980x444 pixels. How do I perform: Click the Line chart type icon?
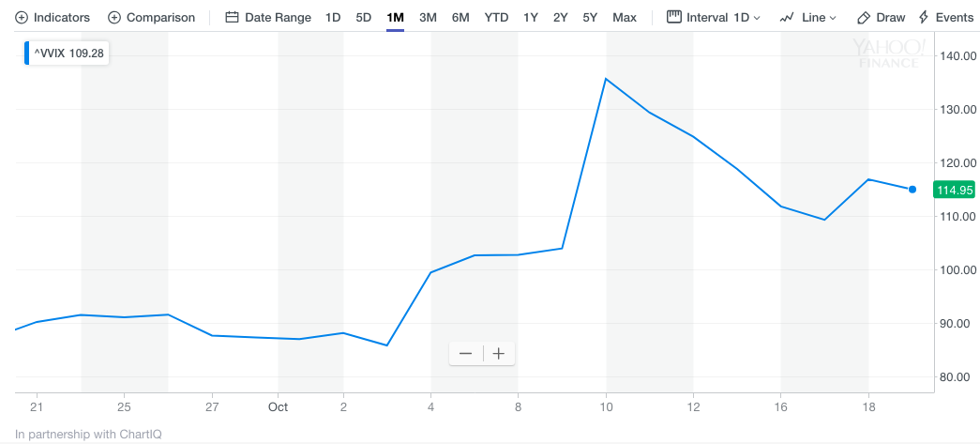787,18
